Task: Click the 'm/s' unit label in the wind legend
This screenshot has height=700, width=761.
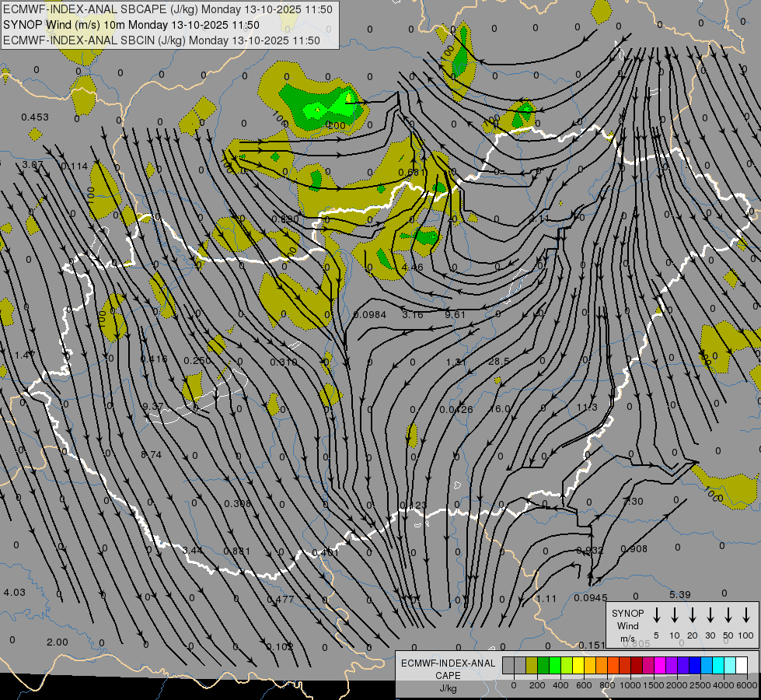Action: (627, 639)
